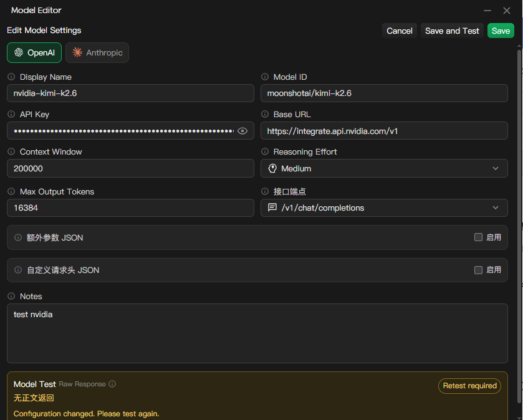
Task: Select the OpenAI provider tab
Action: pos(34,53)
